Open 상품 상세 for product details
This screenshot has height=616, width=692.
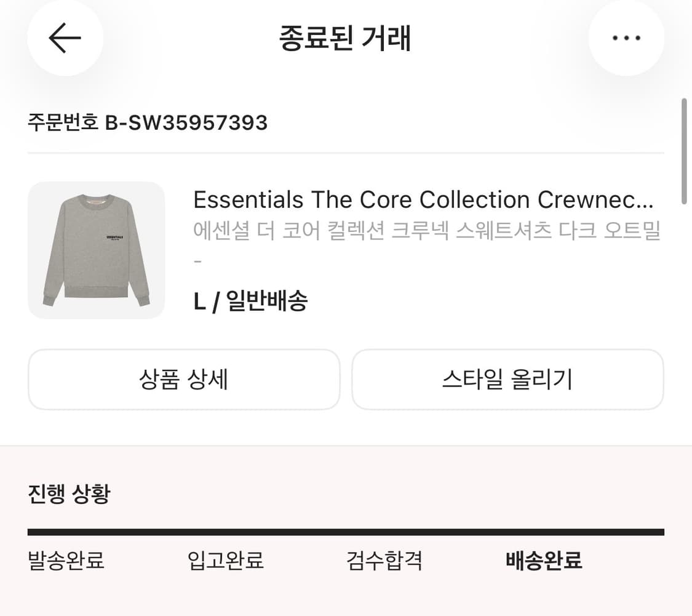pyautogui.click(x=184, y=380)
